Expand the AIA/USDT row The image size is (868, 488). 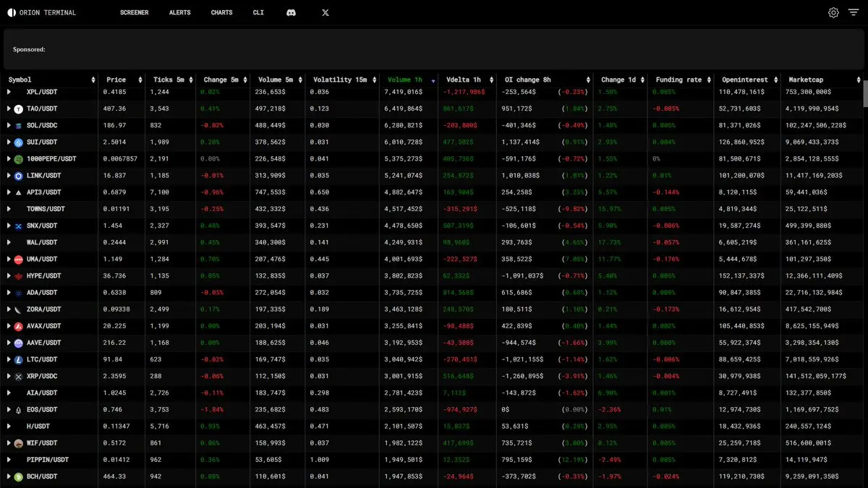(9, 393)
